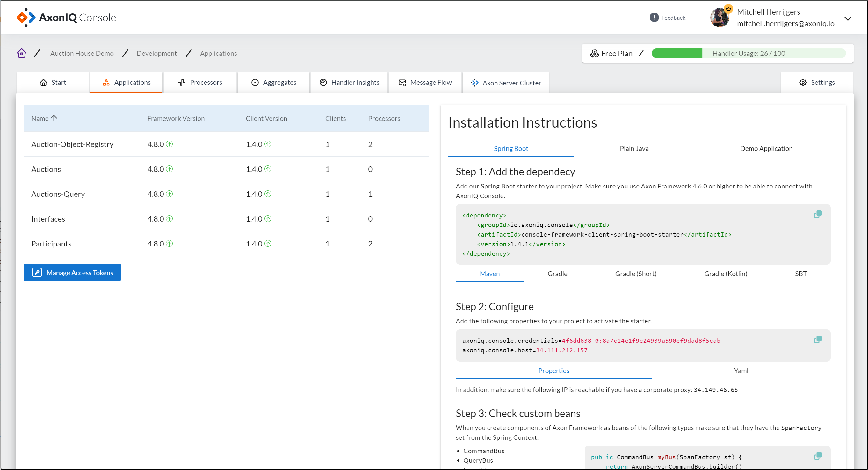Open the Aggregates tab
Screen dimensions: 868x470
[x=274, y=83]
